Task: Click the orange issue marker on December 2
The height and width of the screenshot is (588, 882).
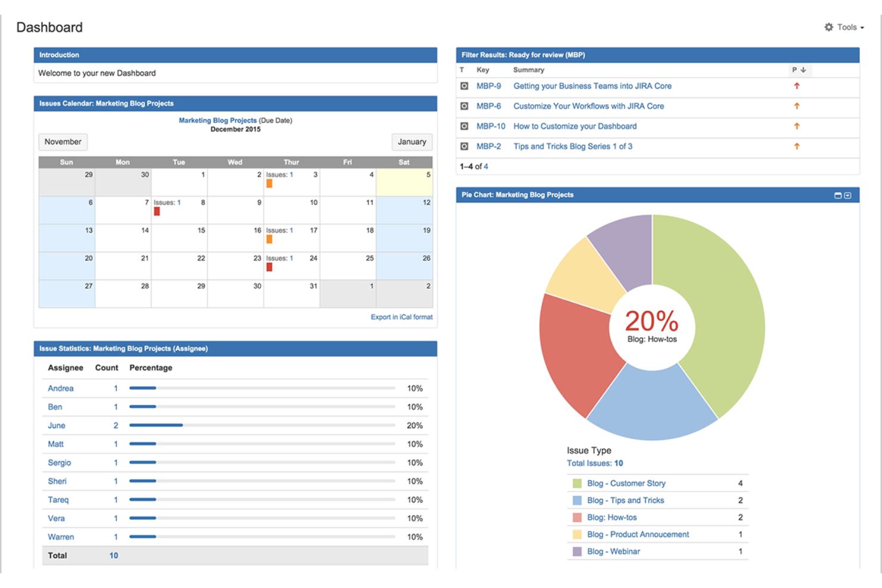Action: [269, 183]
